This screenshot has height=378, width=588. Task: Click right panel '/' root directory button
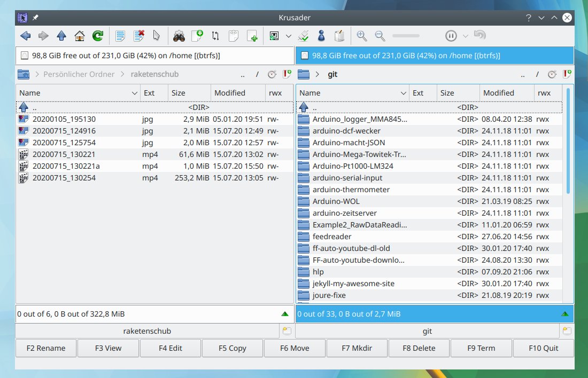[537, 75]
